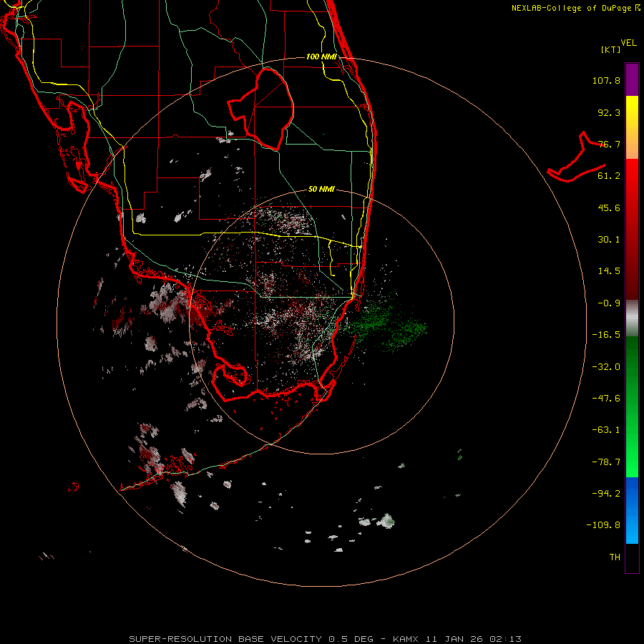Click the [KT] units label
The height and width of the screenshot is (644, 644).
pyautogui.click(x=611, y=49)
